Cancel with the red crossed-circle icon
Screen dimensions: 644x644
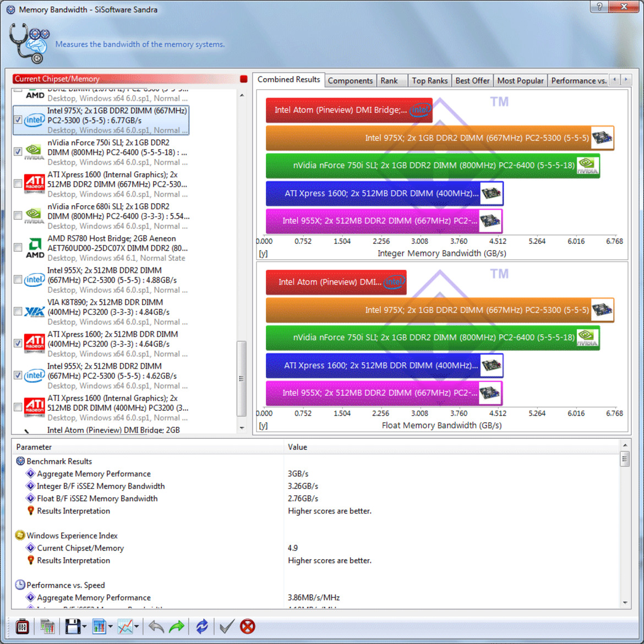(247, 626)
